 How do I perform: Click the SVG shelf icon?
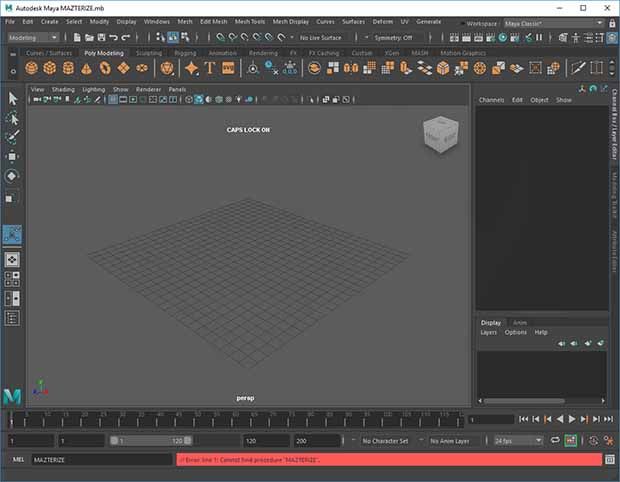pos(228,68)
